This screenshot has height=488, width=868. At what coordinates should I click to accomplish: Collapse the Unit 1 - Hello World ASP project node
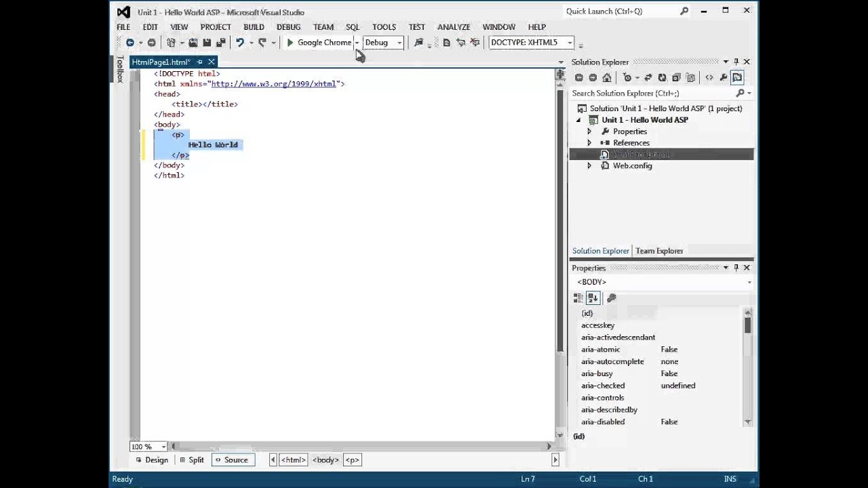(579, 120)
